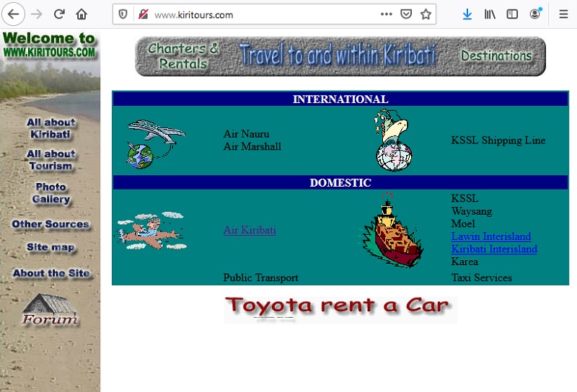577x392 pixels.
Task: Open Firefox account menu
Action: [x=535, y=14]
